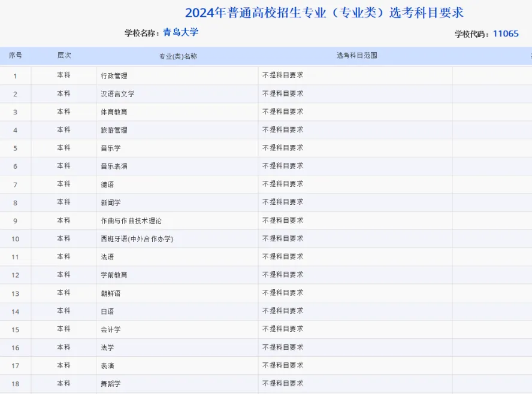Click the 学校名称 label
The height and width of the screenshot is (394, 532).
pos(142,33)
